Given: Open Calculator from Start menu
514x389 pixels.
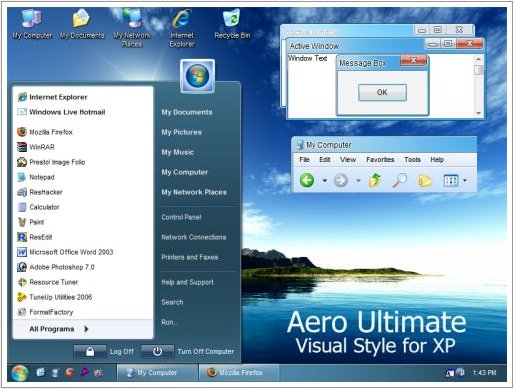Looking at the screenshot, I should (38, 207).
